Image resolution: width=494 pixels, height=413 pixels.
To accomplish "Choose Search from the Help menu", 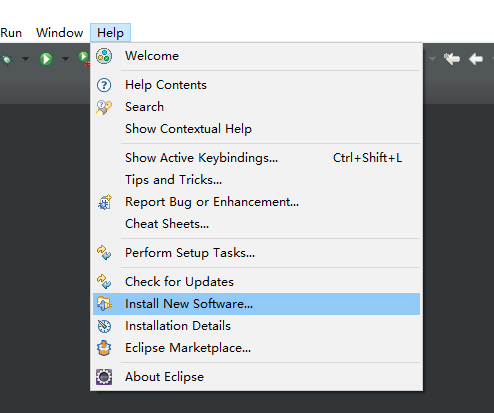I will [256, 107].
